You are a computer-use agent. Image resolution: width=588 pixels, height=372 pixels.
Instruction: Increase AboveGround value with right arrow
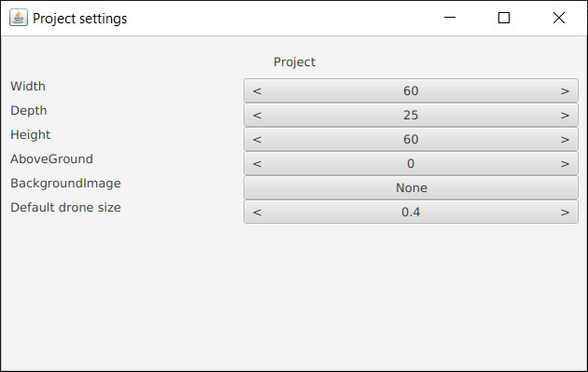[x=565, y=164]
